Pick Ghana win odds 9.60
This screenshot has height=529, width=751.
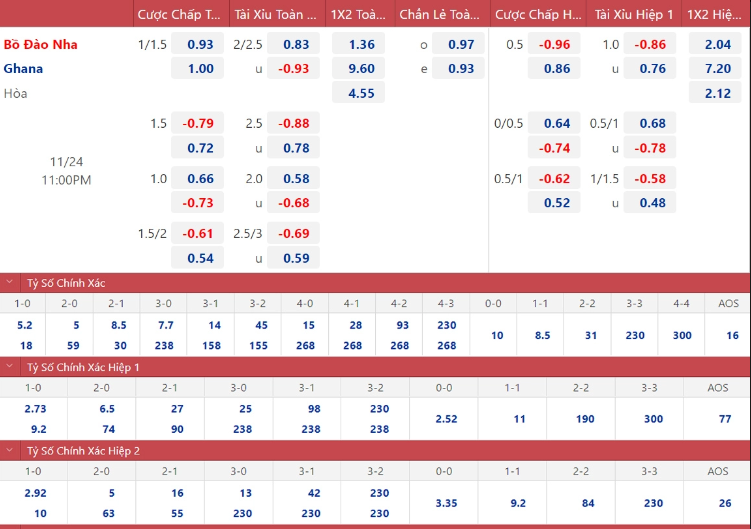(360, 69)
